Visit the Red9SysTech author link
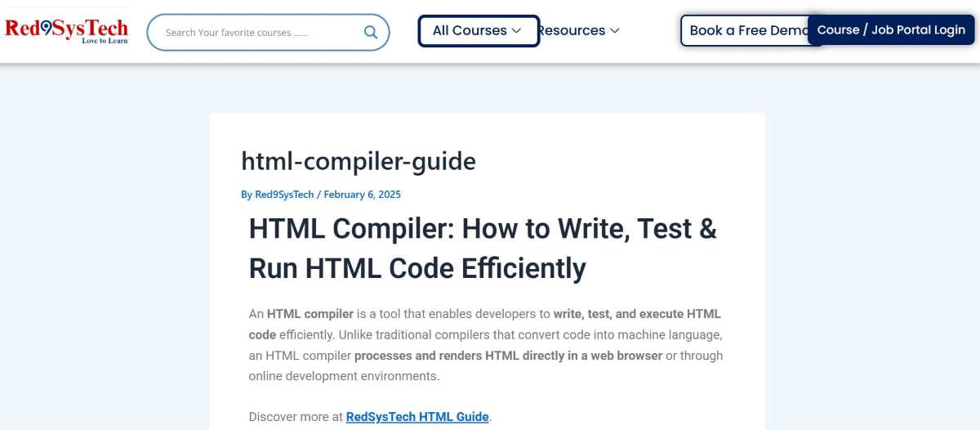Screen dimensions: 980x430 pos(284,195)
